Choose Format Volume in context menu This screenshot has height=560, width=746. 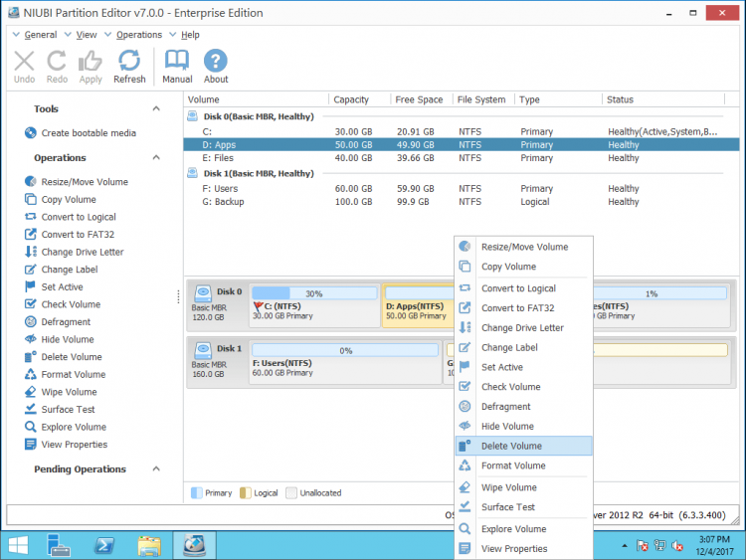524,466
